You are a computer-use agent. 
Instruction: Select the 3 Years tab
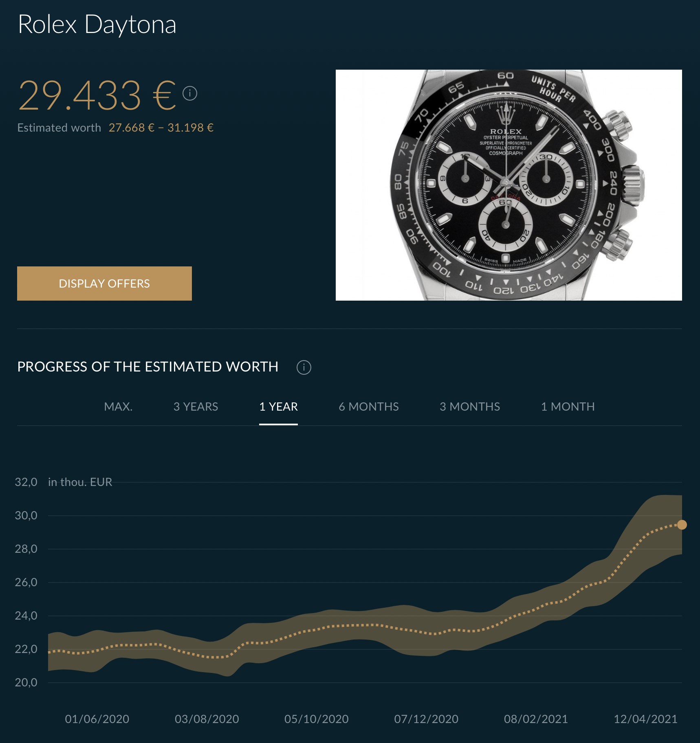(x=196, y=407)
